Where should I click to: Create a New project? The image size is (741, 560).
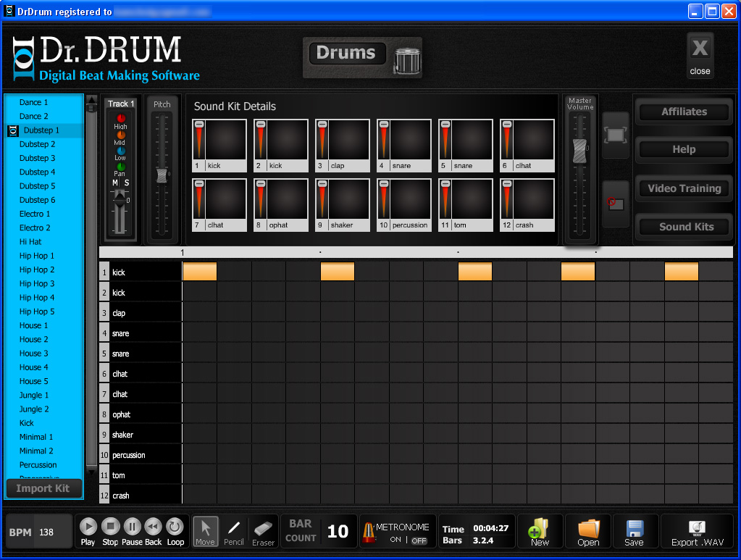point(540,532)
